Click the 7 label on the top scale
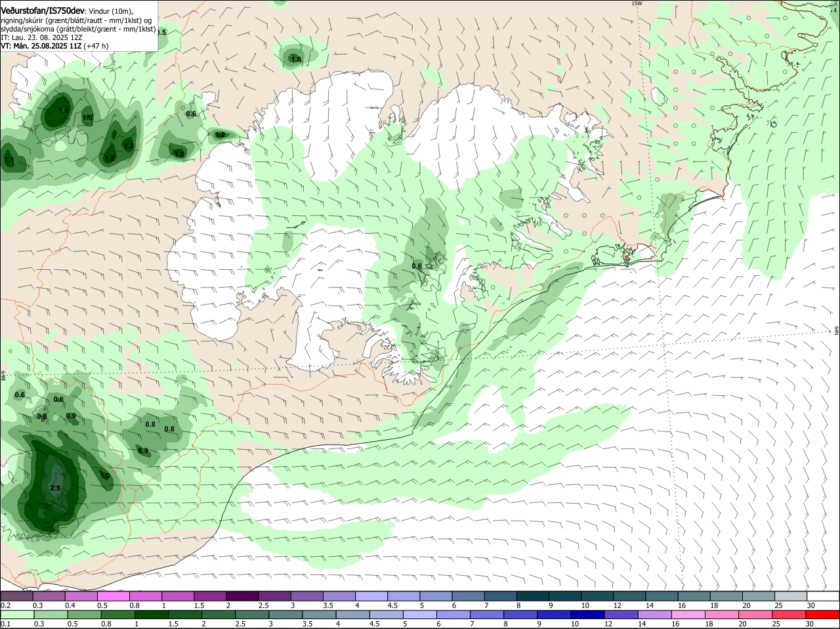 tap(486, 605)
